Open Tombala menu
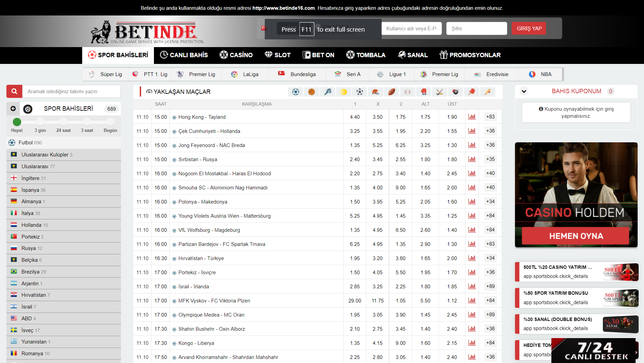Viewport: 644px width, 363px height. pos(366,55)
